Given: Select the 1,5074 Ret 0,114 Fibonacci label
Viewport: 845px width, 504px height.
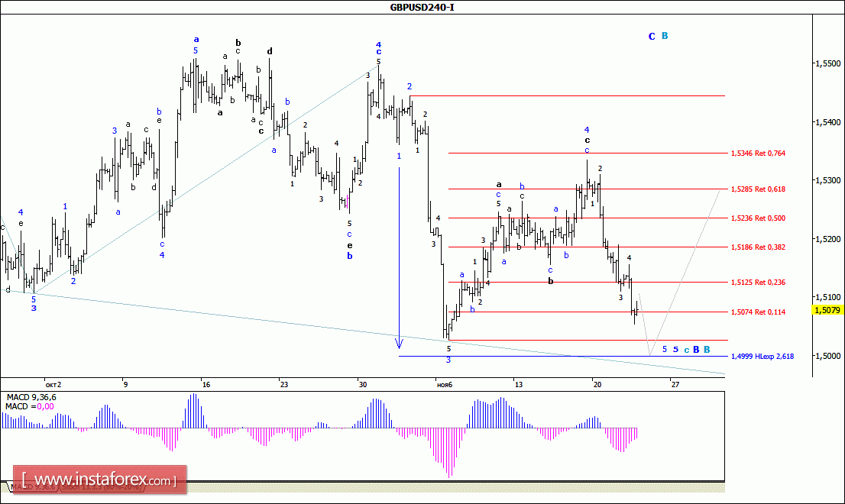Looking at the screenshot, I should click(x=758, y=312).
